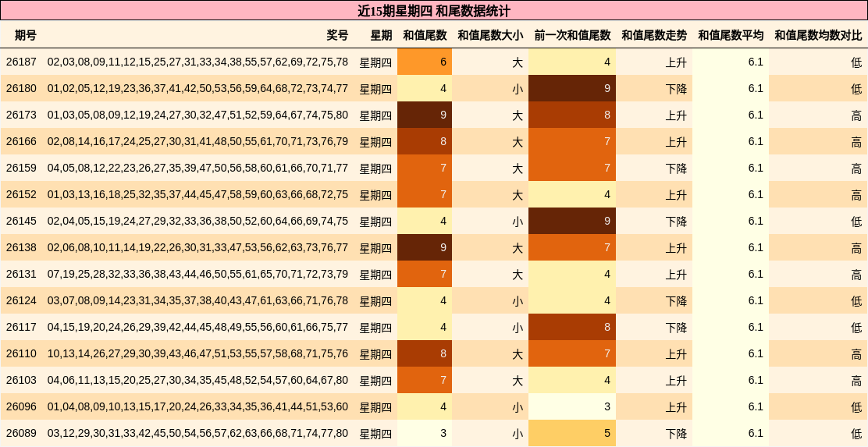Click the 和值尾数大小 column header
Viewport: 868px width, 447px height.
click(x=490, y=35)
